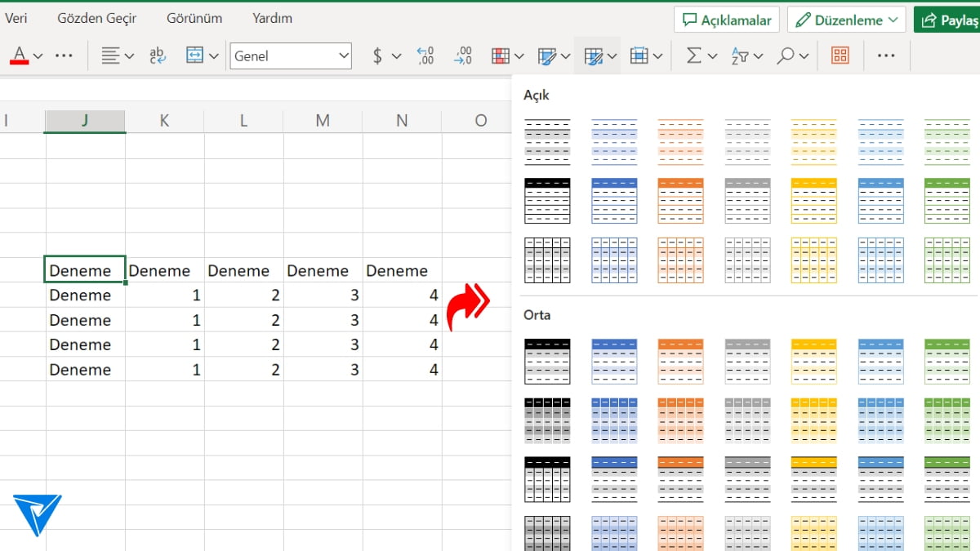Click the Açıklamalar button
This screenshot has height=551, width=980.
(x=726, y=20)
